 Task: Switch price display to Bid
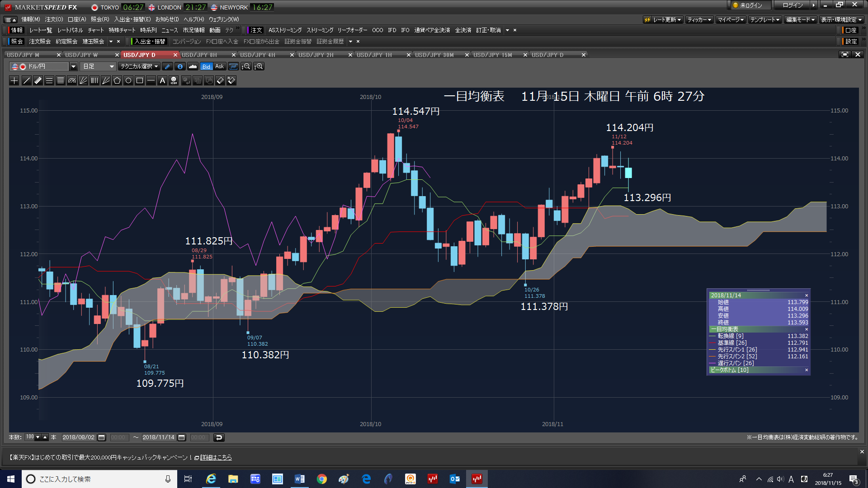[x=206, y=66]
